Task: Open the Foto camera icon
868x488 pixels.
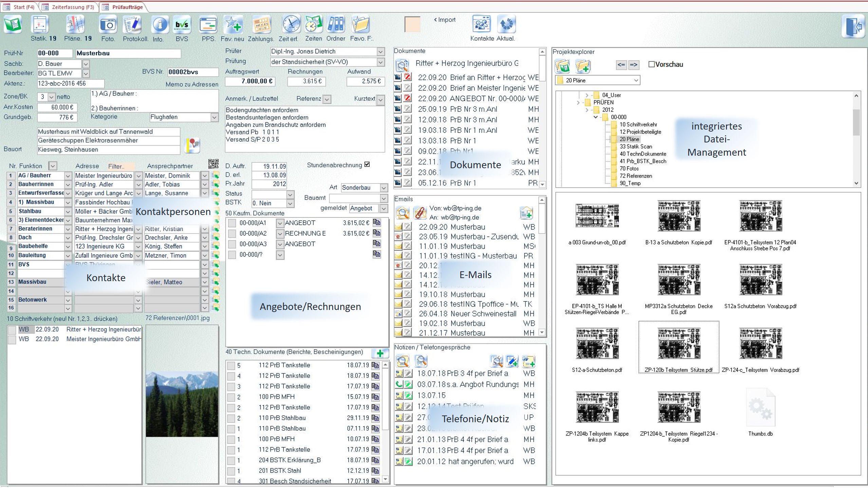Action: click(108, 25)
